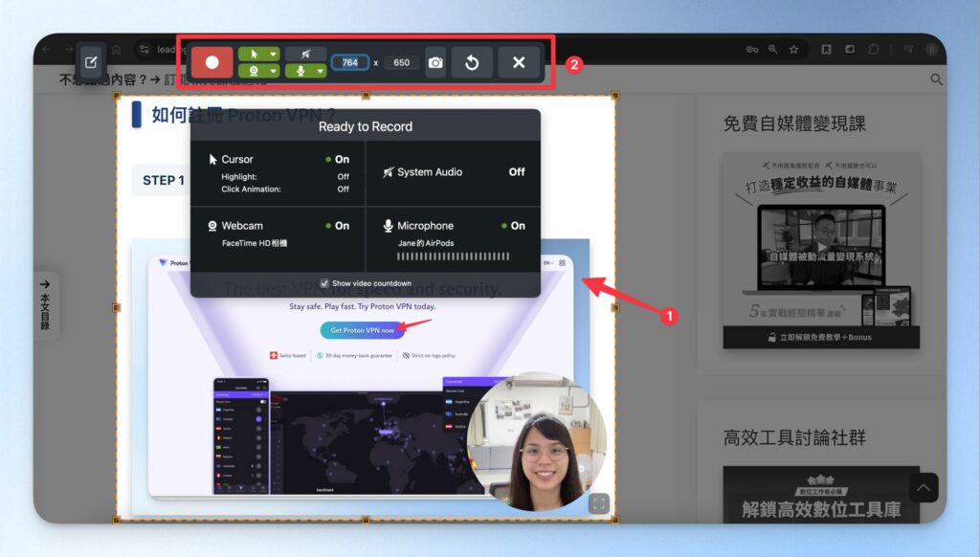Open the annotation pencil tool at left
Viewport: 980px width, 557px height.
[91, 62]
